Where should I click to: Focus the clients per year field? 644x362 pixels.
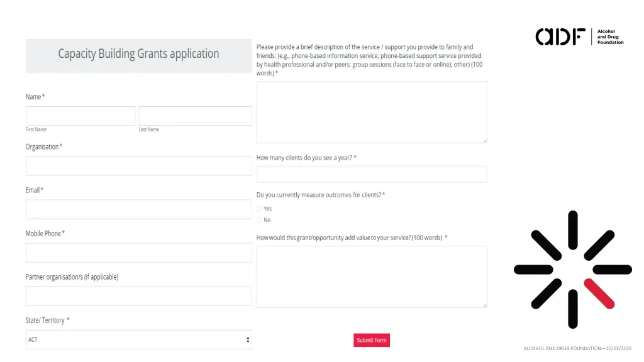tap(371, 174)
